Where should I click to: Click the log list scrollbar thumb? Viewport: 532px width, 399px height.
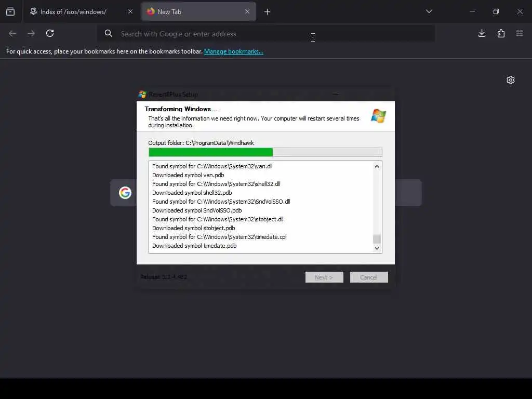tap(377, 239)
